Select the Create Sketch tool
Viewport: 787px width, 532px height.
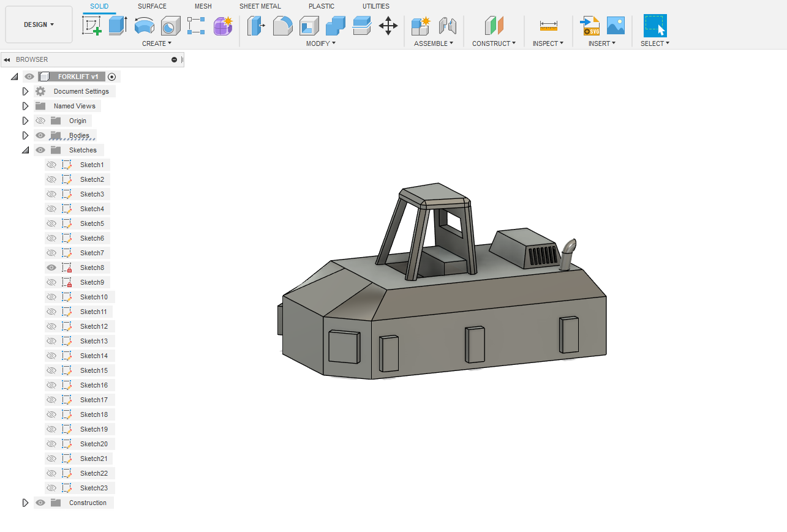(92, 26)
